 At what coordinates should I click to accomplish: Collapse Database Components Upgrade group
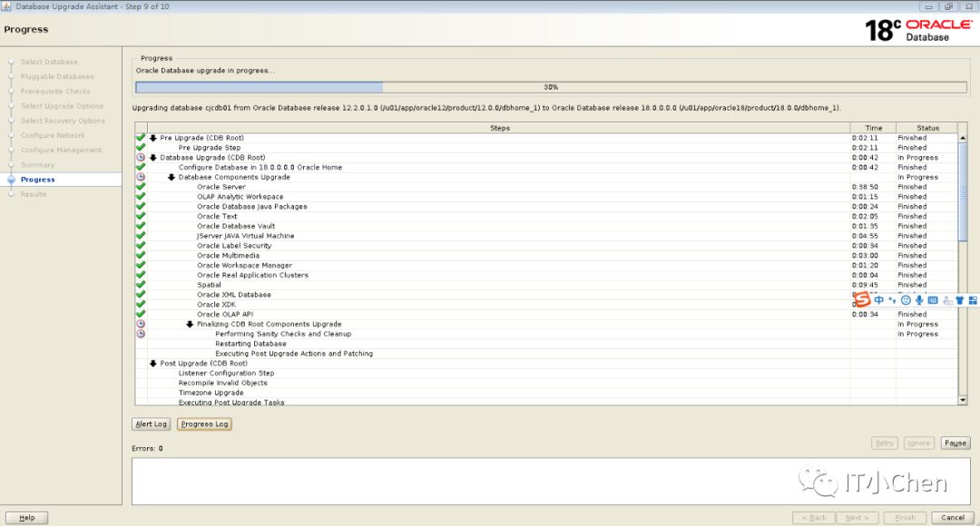(x=171, y=178)
